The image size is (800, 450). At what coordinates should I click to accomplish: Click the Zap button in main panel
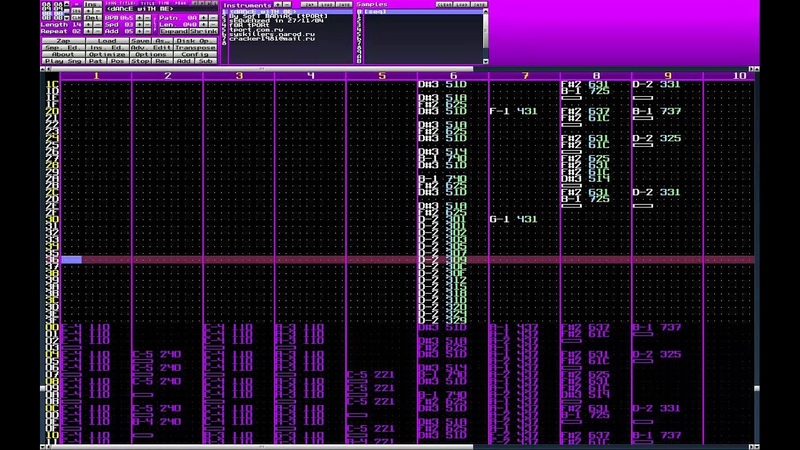coord(63,40)
